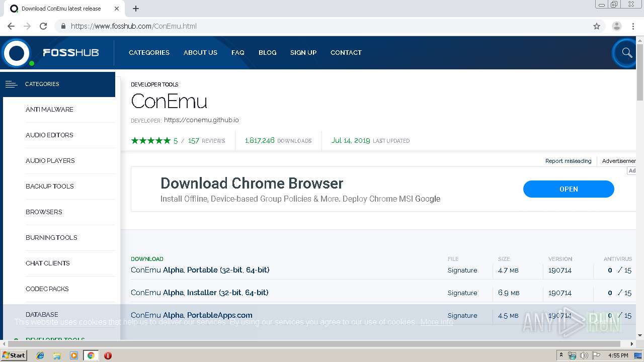
Task: Click the Report misleading link
Action: tap(568, 161)
